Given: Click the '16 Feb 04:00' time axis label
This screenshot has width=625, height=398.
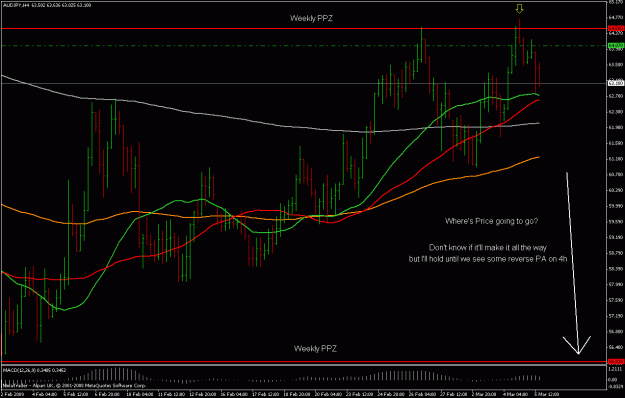Looking at the screenshot, I should tap(233, 394).
